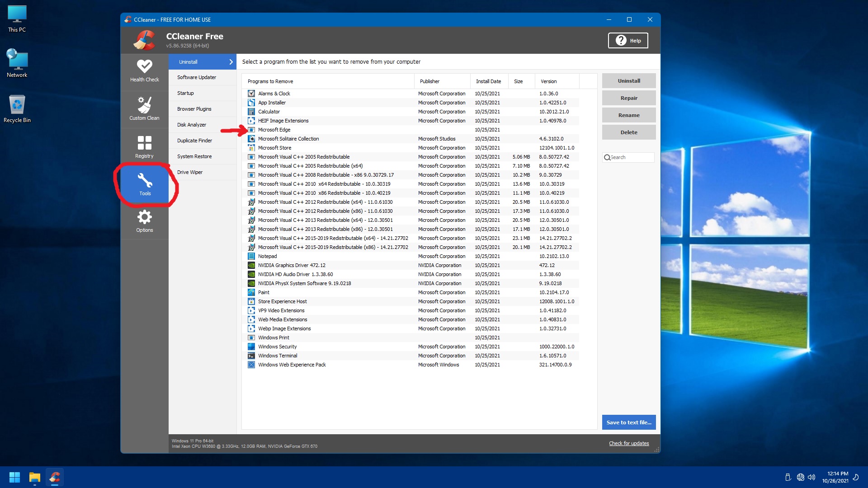Screen dimensions: 868x488
Task: Select Browser Plugins menu option
Action: click(x=194, y=108)
